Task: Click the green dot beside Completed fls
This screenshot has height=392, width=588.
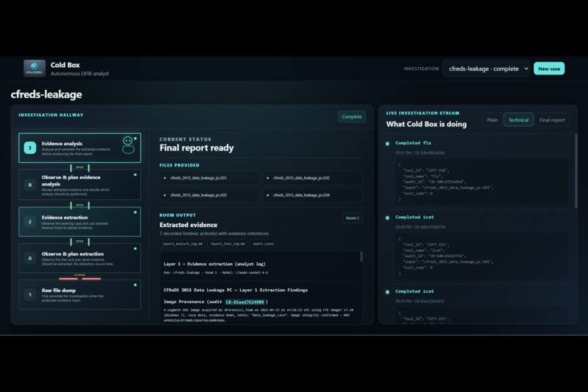Action: 387,143
